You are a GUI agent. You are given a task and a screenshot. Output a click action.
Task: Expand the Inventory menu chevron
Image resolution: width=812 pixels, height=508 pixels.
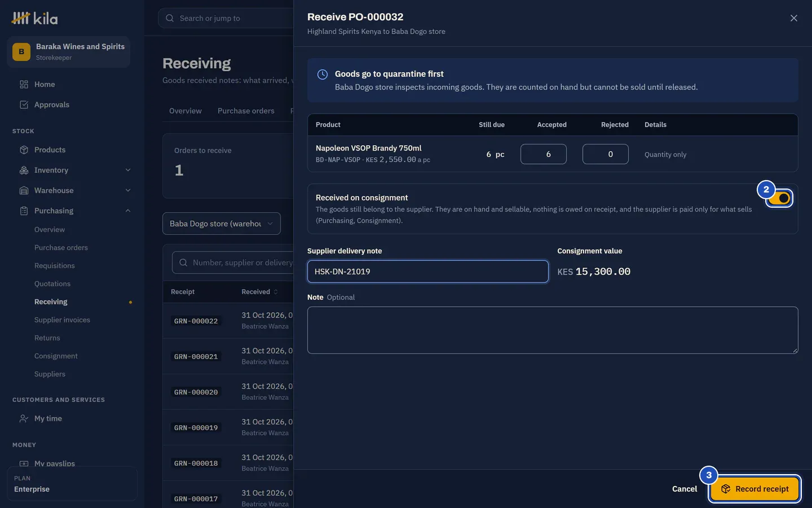pyautogui.click(x=128, y=170)
